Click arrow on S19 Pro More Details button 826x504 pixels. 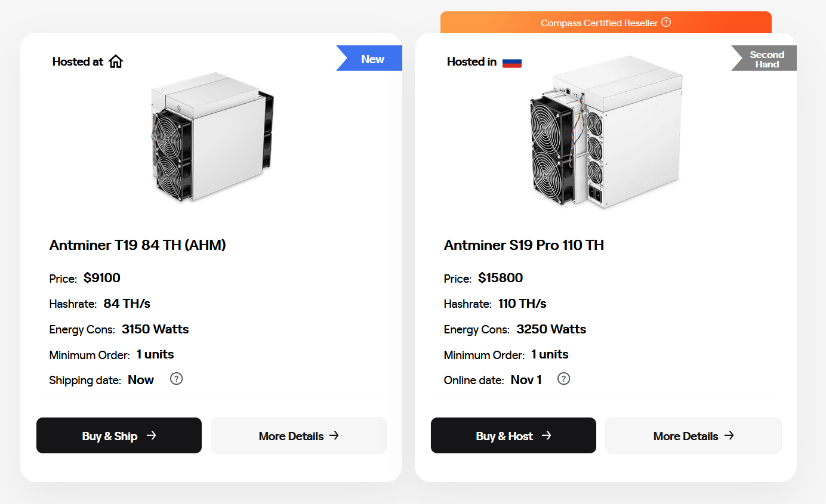coord(729,435)
